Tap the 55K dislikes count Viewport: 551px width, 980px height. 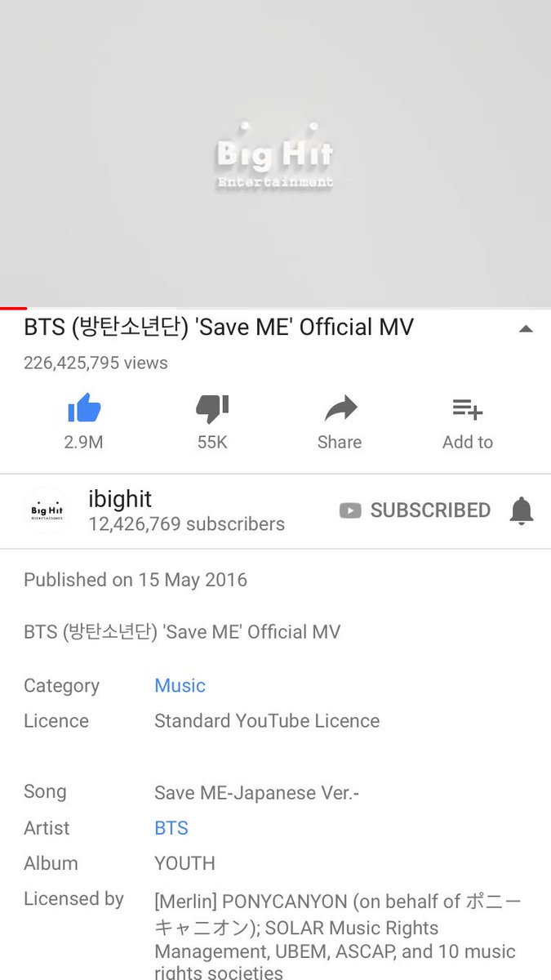click(212, 442)
